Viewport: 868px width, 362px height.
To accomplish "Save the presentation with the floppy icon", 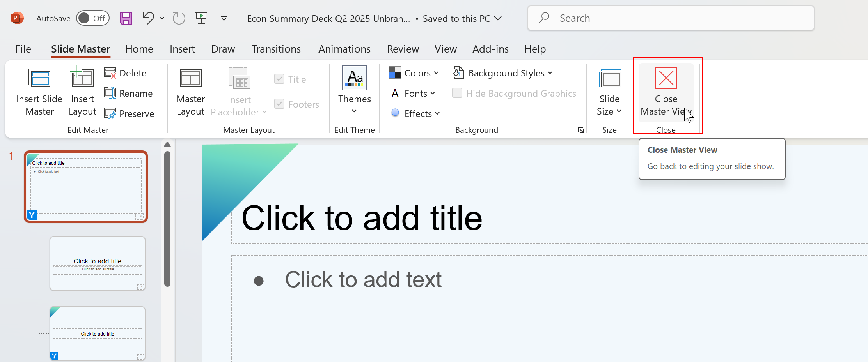I will point(126,18).
